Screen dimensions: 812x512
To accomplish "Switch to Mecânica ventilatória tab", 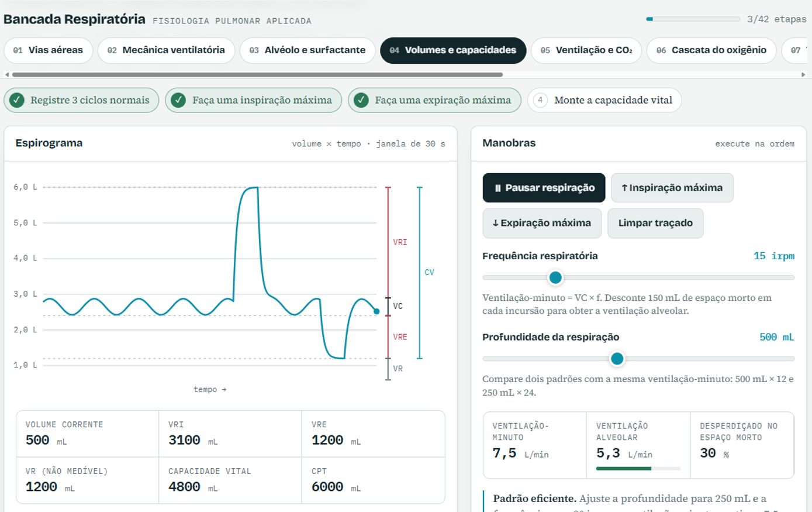I will [166, 50].
